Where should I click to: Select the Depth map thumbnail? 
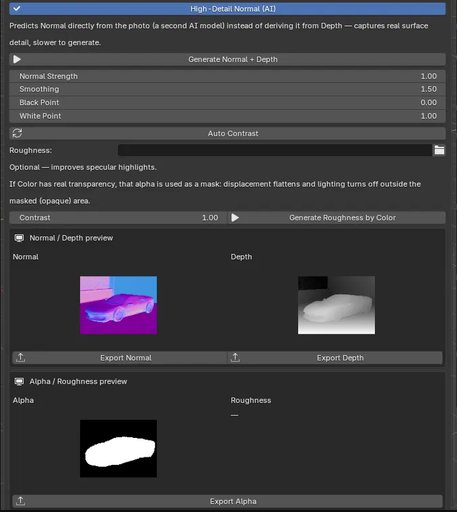coord(336,305)
